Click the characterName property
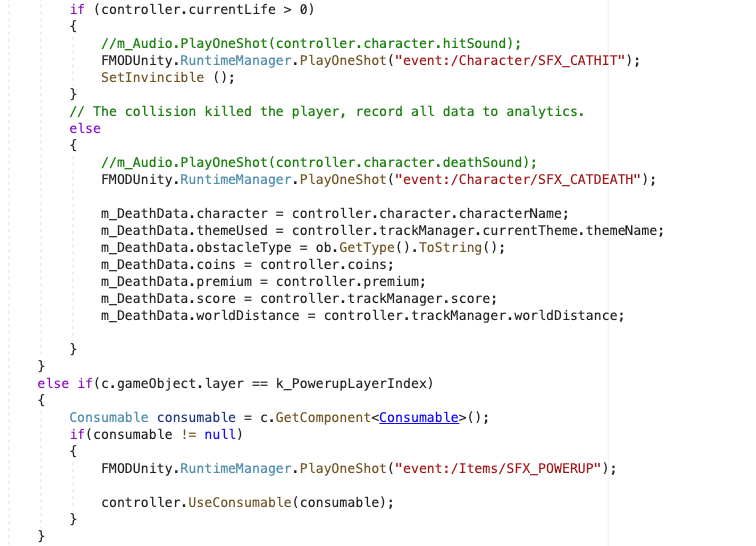 tap(519, 213)
